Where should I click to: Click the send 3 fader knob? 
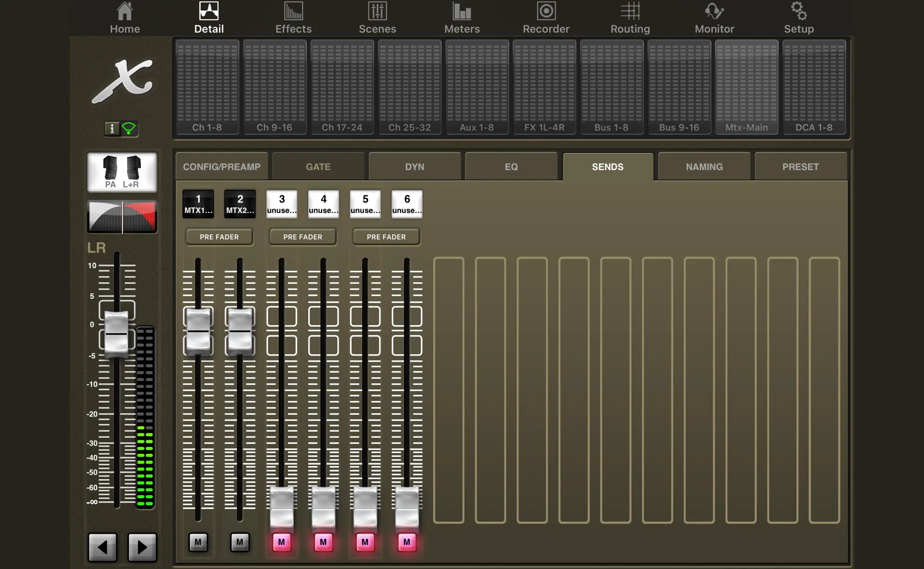(282, 508)
